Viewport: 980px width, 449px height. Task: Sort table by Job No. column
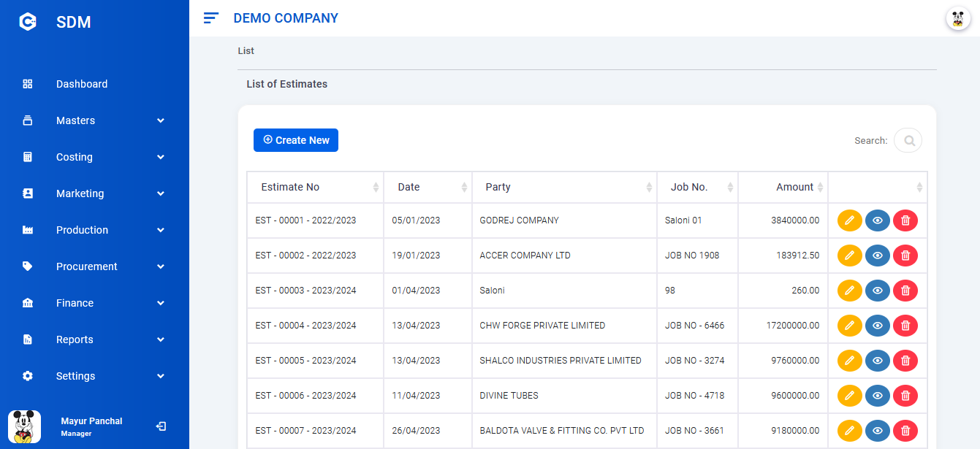pos(697,188)
